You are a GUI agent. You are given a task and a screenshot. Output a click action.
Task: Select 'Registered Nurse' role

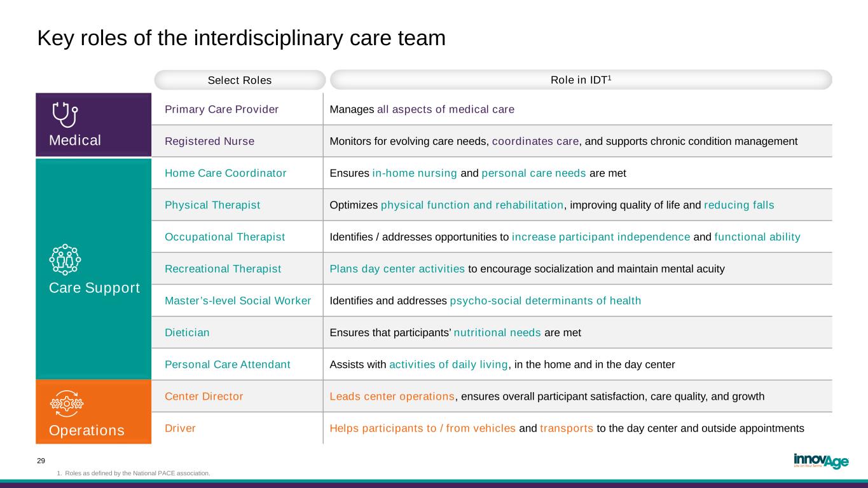[210, 141]
